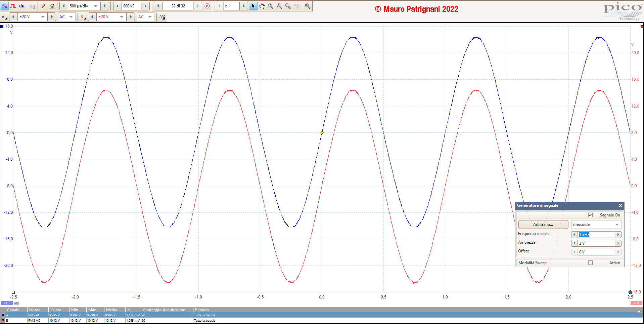This screenshot has height=324, width=644.
Task: Switch to oscilloscope mode icon
Action: point(4,6)
